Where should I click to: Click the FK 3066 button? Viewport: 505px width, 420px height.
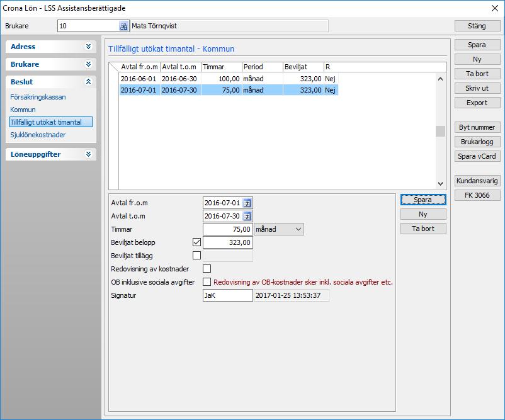pos(477,195)
